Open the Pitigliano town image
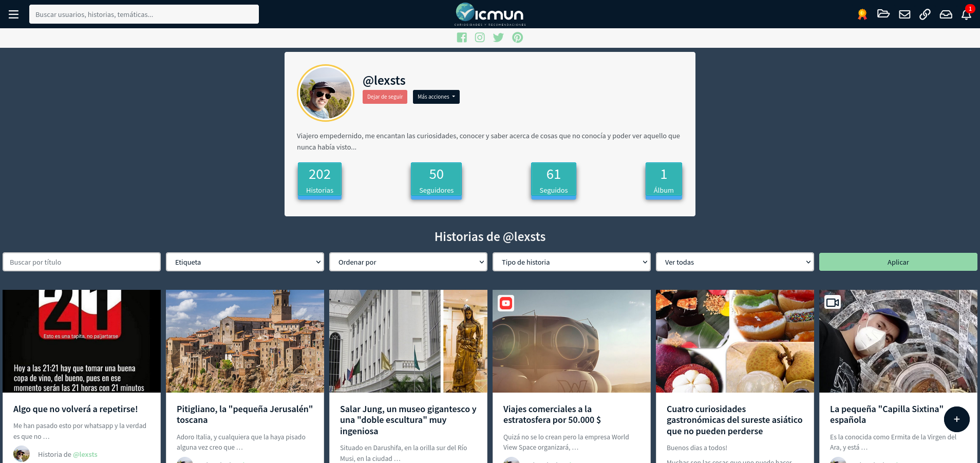Screen dimensions: 980x463 245,341
